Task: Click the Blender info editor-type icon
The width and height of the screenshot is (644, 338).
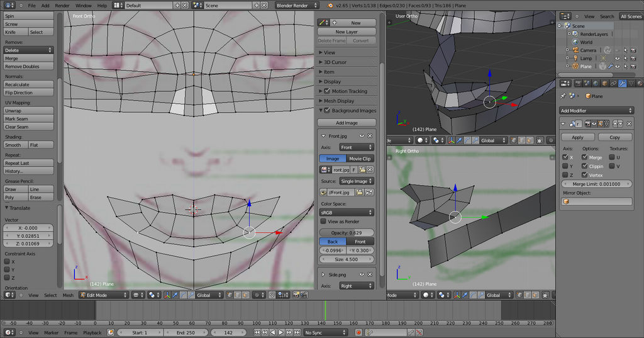Action: 9,5
